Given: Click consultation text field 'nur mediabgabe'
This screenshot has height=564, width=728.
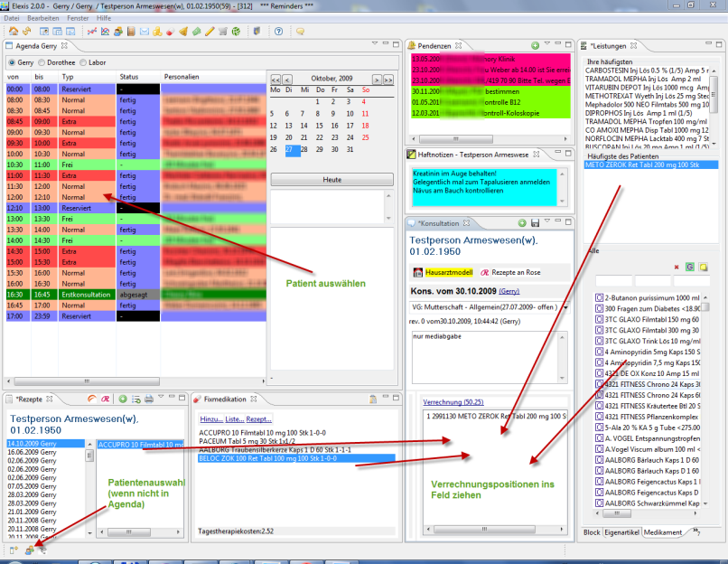Looking at the screenshot, I should [x=485, y=356].
